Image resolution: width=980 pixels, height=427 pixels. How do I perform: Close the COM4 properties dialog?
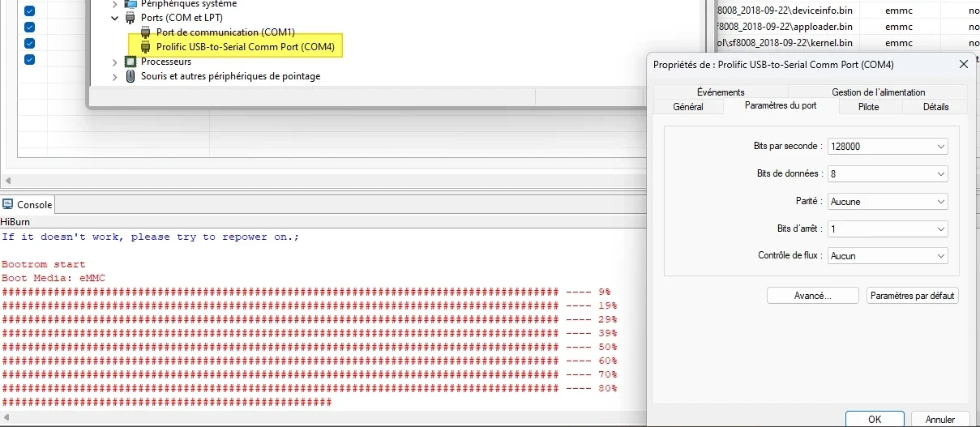(963, 64)
